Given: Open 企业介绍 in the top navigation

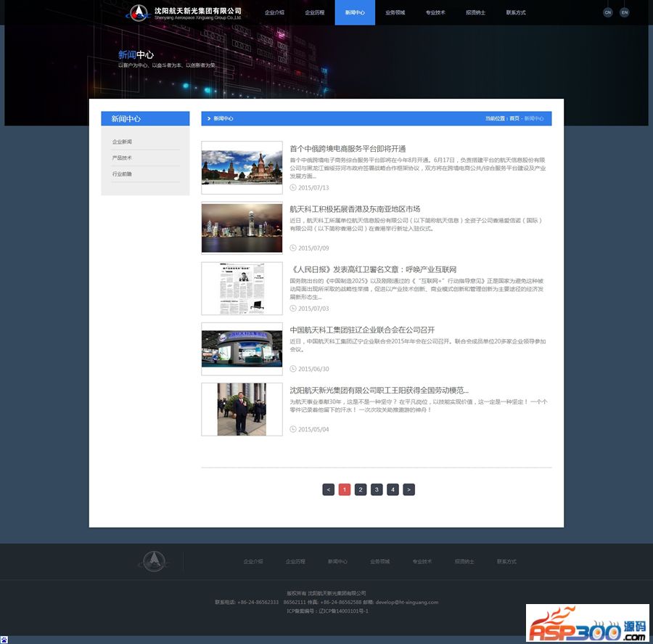Looking at the screenshot, I should [x=274, y=13].
